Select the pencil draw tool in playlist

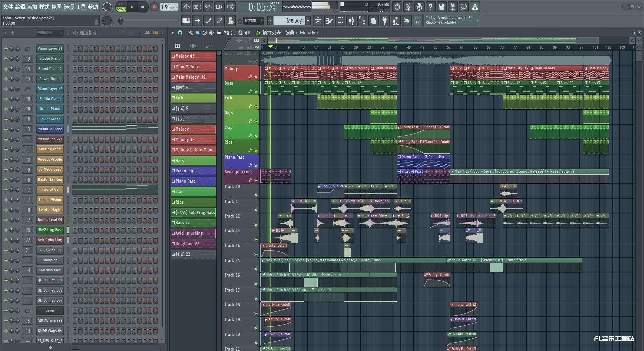(x=191, y=33)
